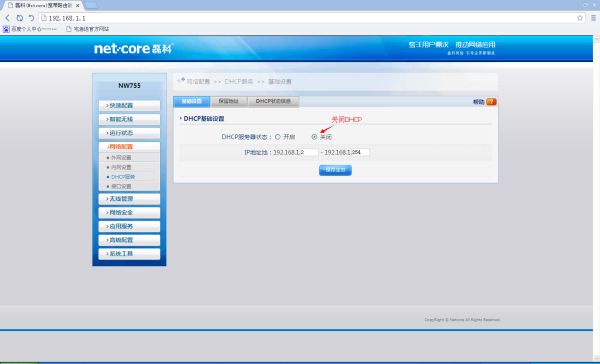Click the address bar showing 192.168.1.1
Screen dimensions: 600x364
[311, 18]
